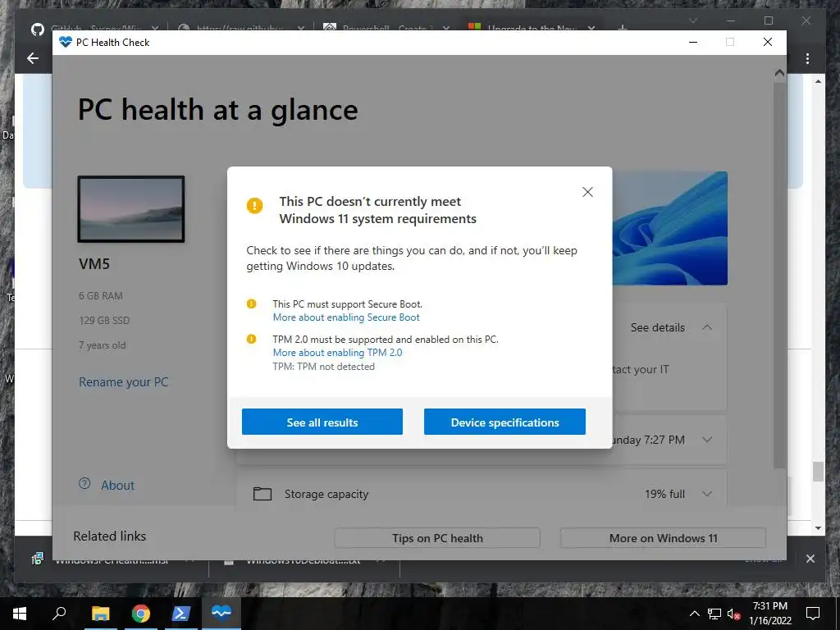Viewport: 840px width, 630px height.
Task: Click the large warning icon in dialog header
Action: point(254,205)
